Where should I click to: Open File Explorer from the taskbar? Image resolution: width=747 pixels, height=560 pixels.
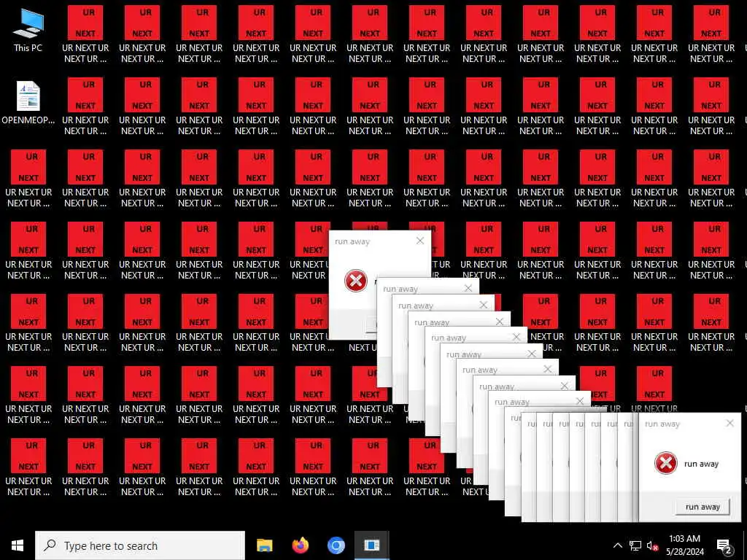pos(264,545)
